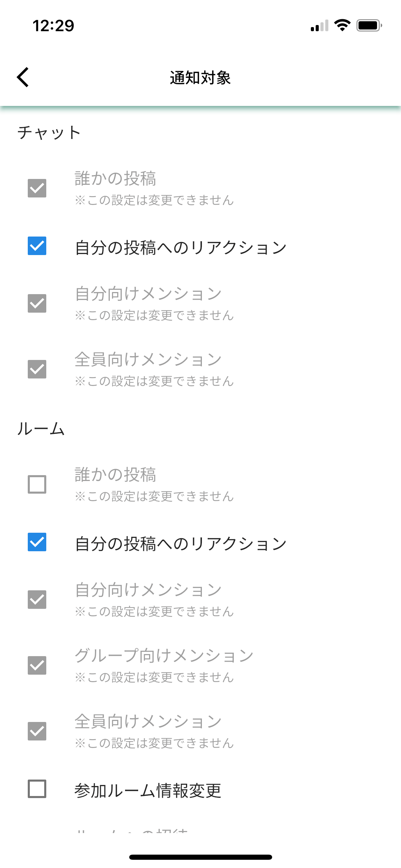Tap the disabled ルーム 自分向けメンション checkbox

click(x=37, y=600)
